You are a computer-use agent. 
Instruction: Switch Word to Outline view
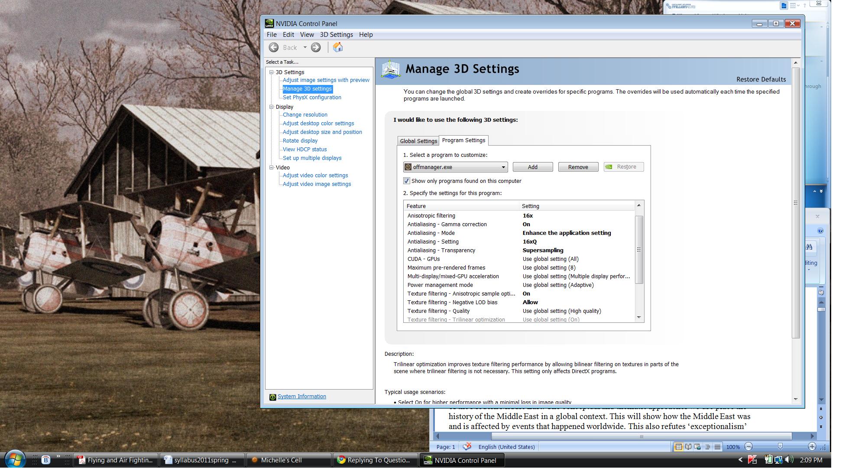(x=708, y=447)
